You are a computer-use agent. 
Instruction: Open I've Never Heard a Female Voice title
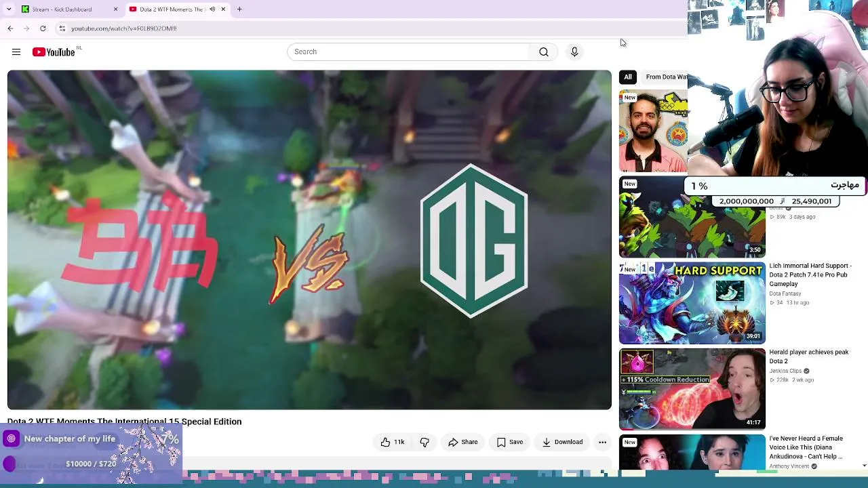pyautogui.click(x=806, y=447)
